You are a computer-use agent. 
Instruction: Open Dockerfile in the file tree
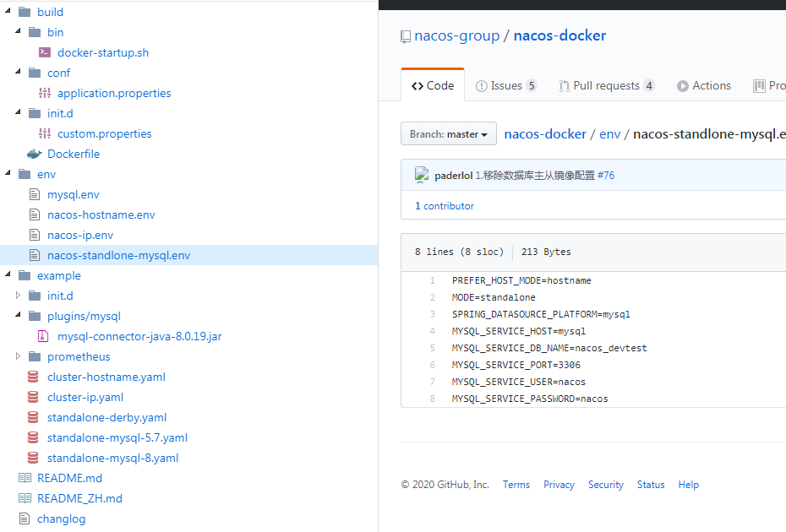tap(74, 154)
